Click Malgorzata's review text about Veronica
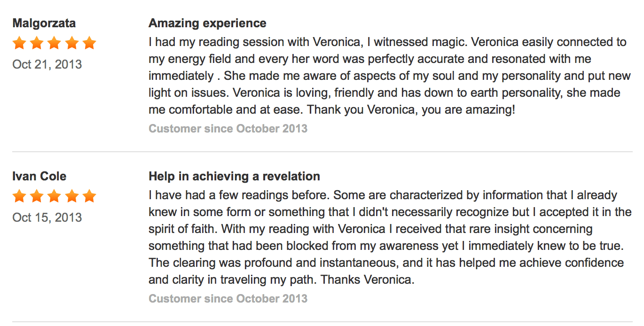This screenshot has width=644, height=326. 388,76
